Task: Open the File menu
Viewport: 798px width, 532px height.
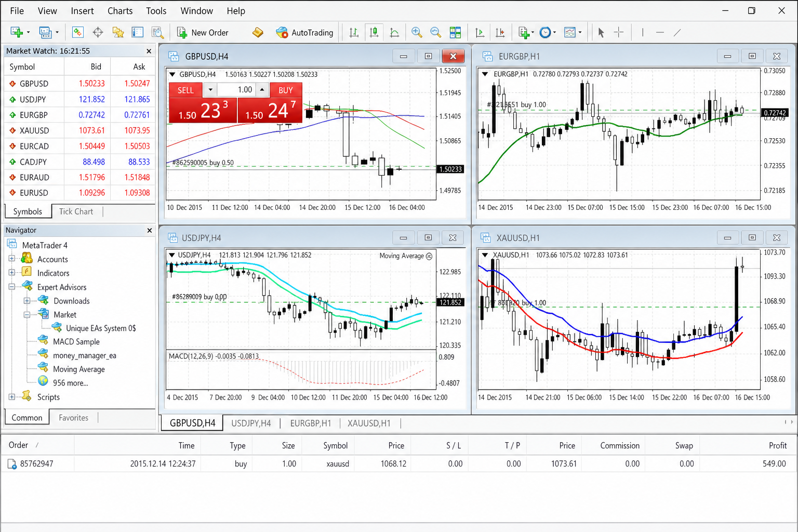Action: 17,11
